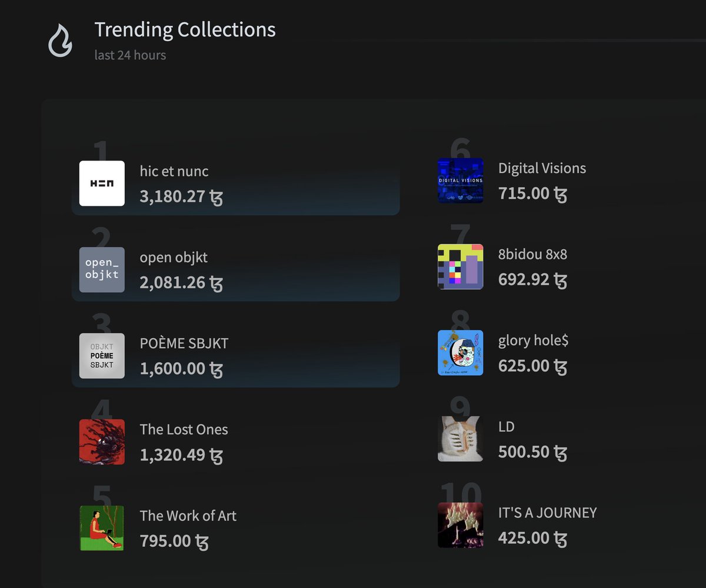Click the Digital Visions collection name
This screenshot has width=706, height=588.
tap(542, 168)
